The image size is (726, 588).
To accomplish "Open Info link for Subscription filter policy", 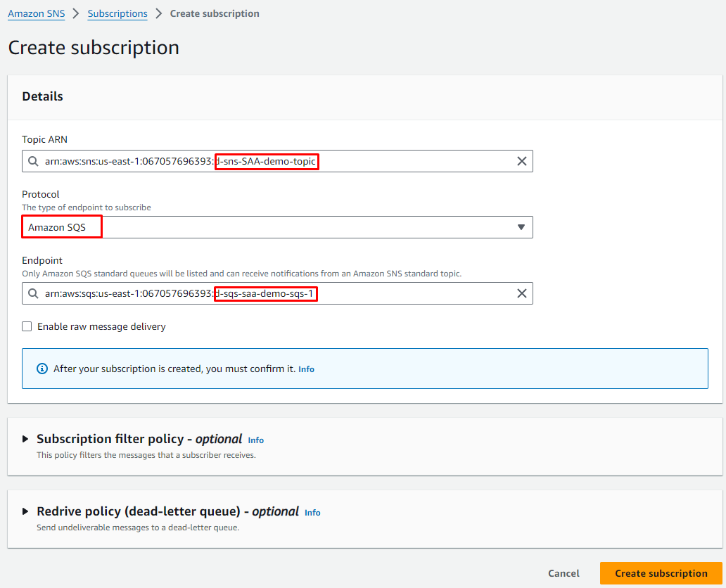I will pyautogui.click(x=255, y=440).
